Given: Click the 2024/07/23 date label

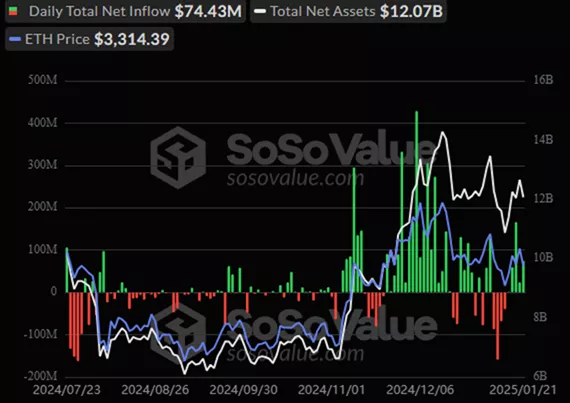Looking at the screenshot, I should click(x=67, y=390).
